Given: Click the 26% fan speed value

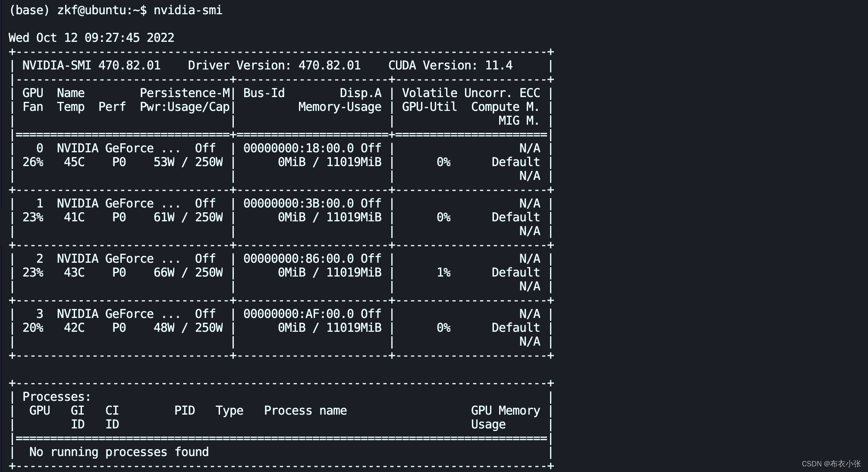Looking at the screenshot, I should 33,162.
